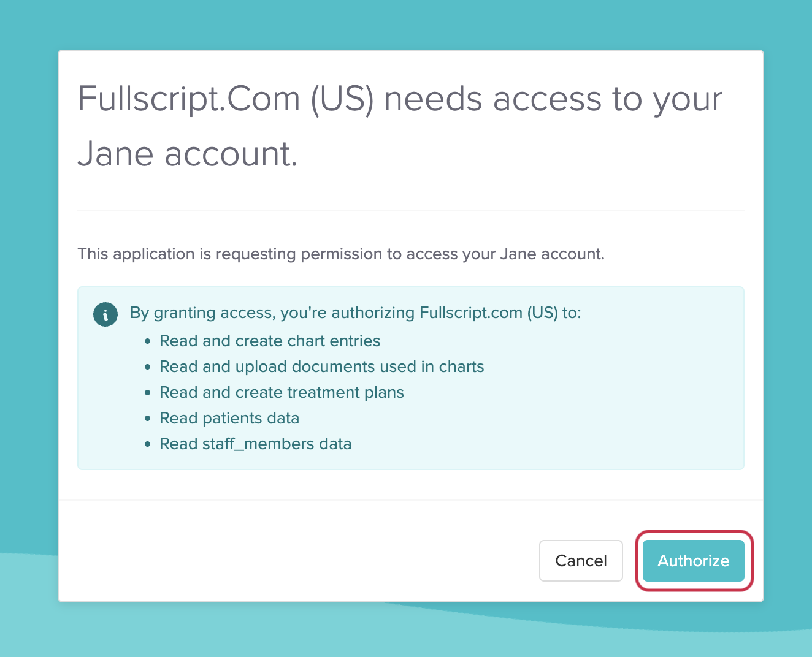Click the "This application is requesting permission" sentence
Screen dimensions: 812x657
(341, 254)
